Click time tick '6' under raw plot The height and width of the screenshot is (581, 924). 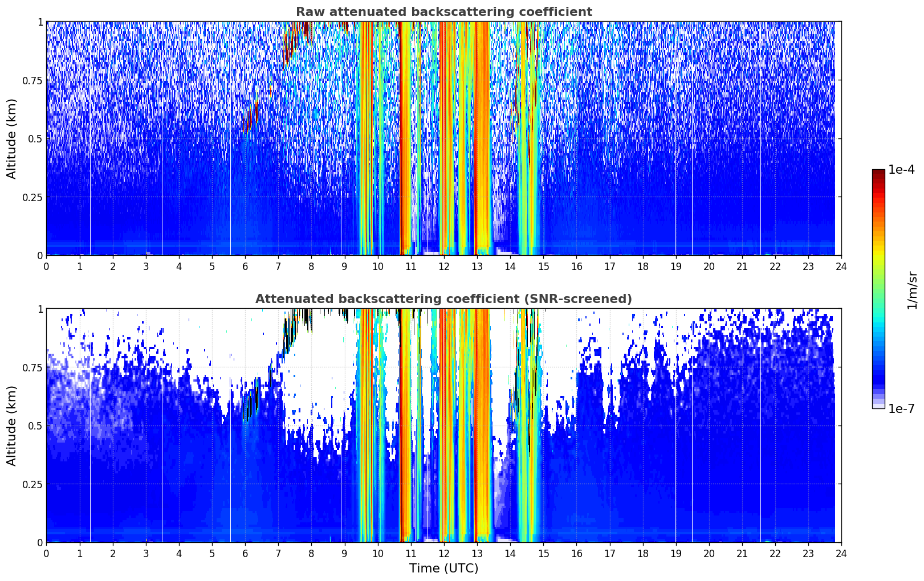click(x=245, y=266)
